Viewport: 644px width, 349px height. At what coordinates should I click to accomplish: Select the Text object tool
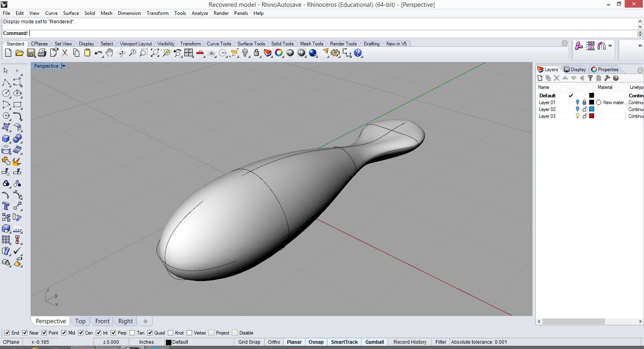[6, 206]
